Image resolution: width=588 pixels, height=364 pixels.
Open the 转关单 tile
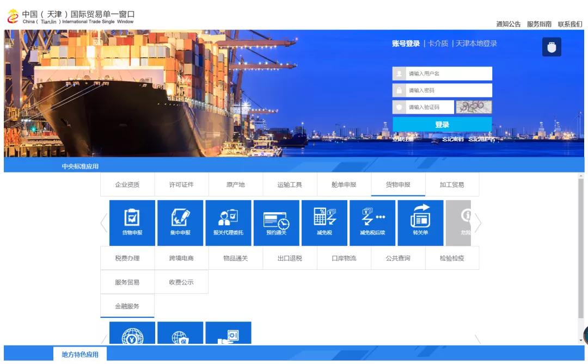[420, 223]
